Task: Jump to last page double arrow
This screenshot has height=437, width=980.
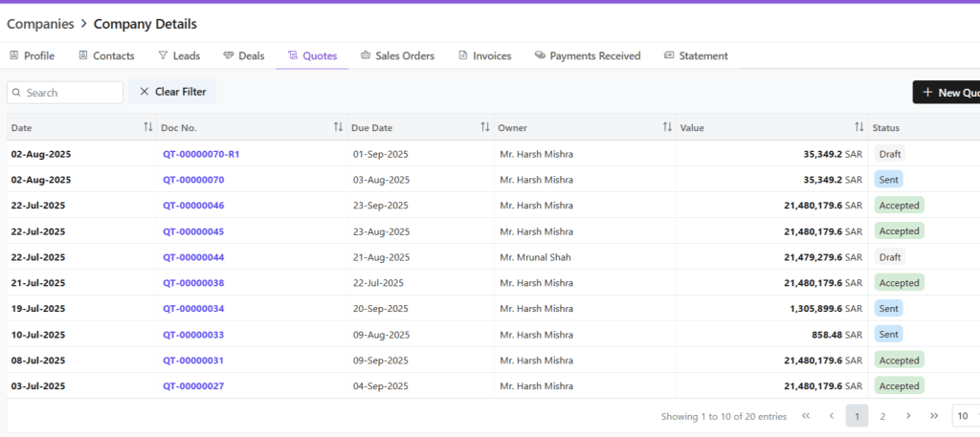Action: click(933, 416)
